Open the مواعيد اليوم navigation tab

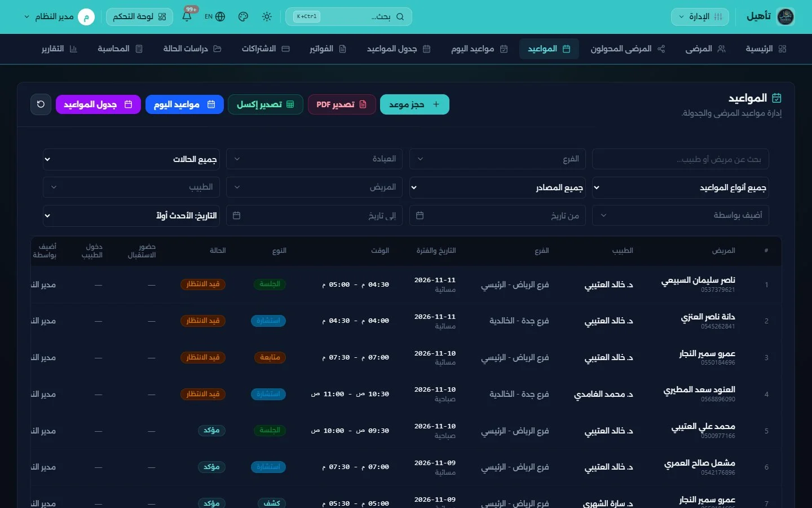(479, 49)
